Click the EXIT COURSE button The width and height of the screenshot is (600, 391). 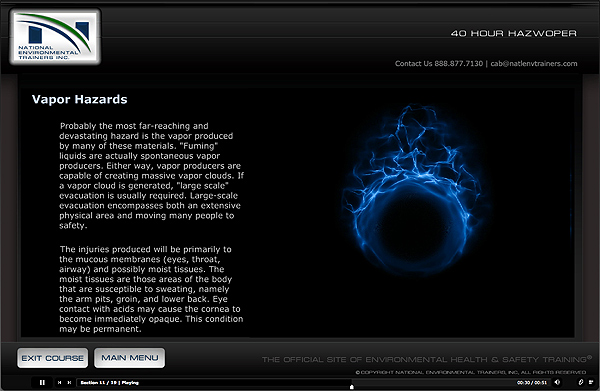[x=52, y=358]
